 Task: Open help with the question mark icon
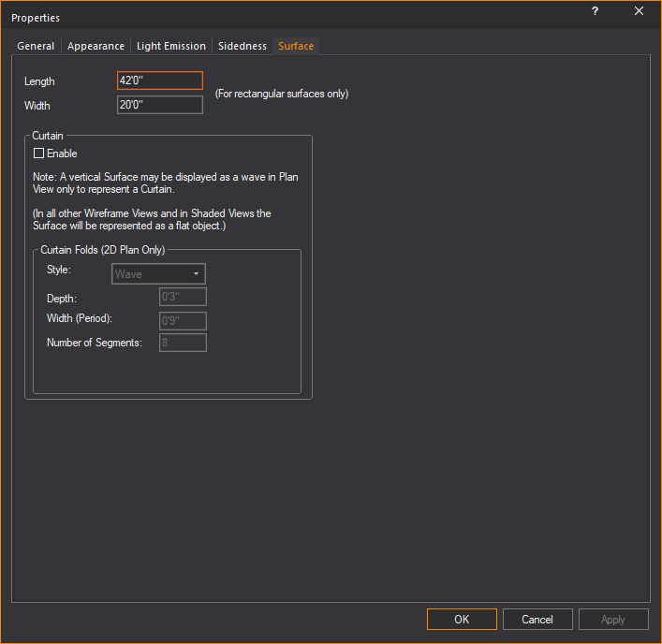[x=595, y=11]
